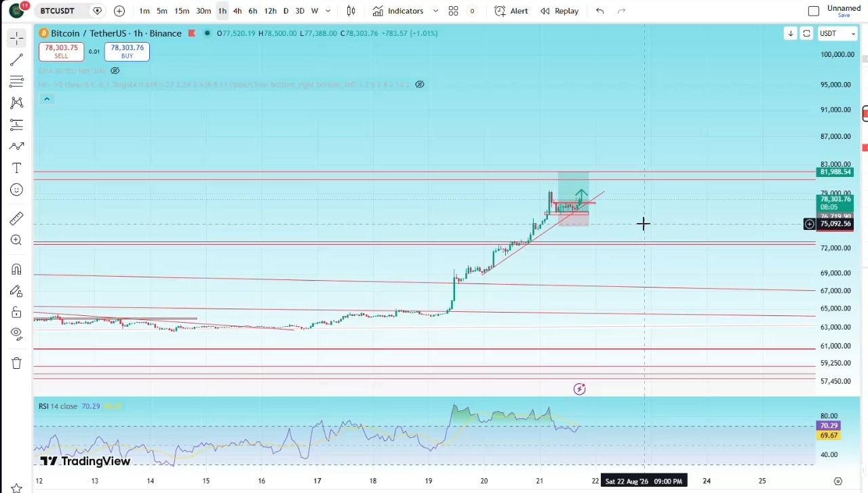Click the red flag next to Binance

click(x=192, y=33)
